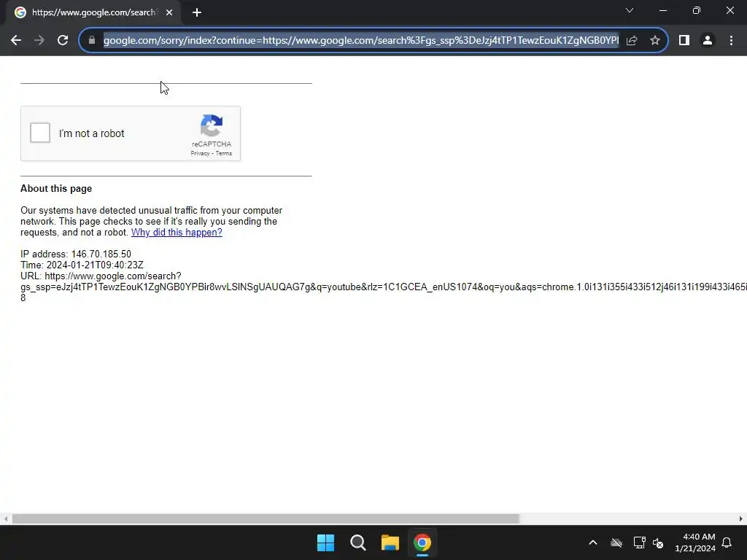Open the Chrome side panel

pos(684,41)
